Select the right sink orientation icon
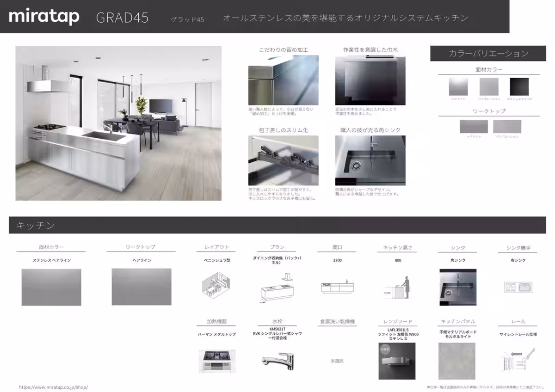The width and height of the screenshot is (555, 392). pyautogui.click(x=518, y=287)
